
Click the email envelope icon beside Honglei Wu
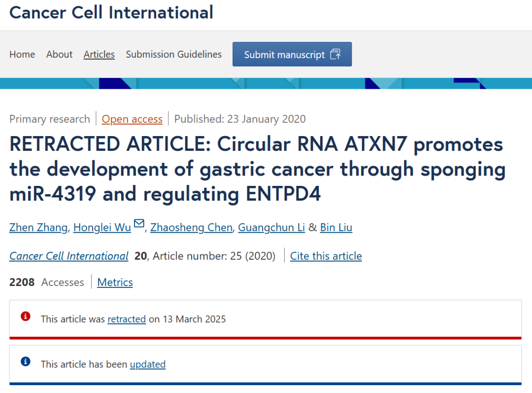[139, 223]
